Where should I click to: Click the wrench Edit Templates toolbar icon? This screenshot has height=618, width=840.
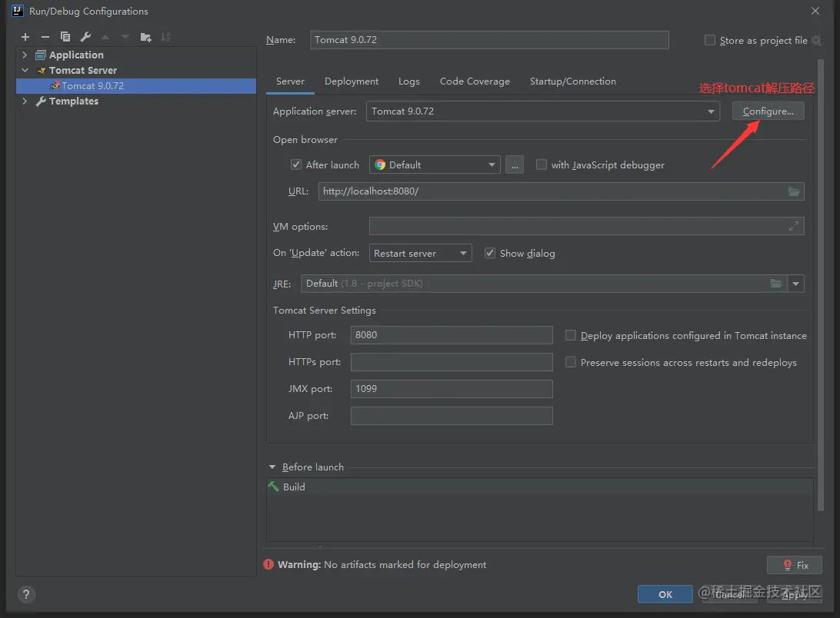[85, 37]
